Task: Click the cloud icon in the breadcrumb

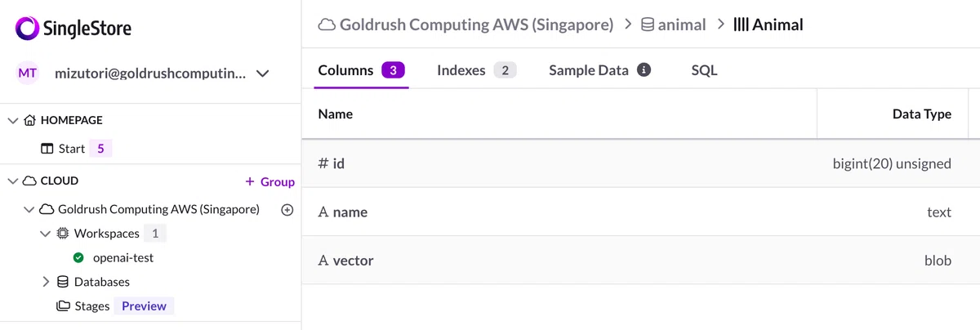Action: pyautogui.click(x=327, y=25)
